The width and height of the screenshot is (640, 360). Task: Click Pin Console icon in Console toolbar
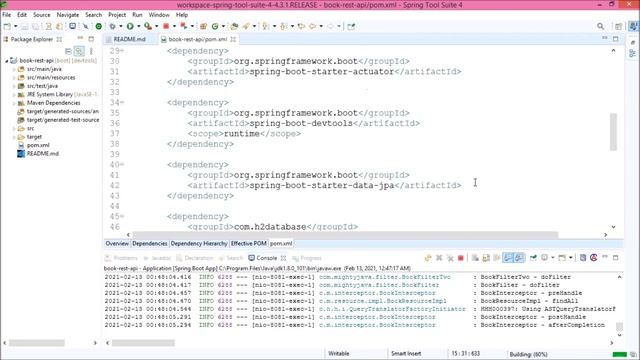point(533,258)
